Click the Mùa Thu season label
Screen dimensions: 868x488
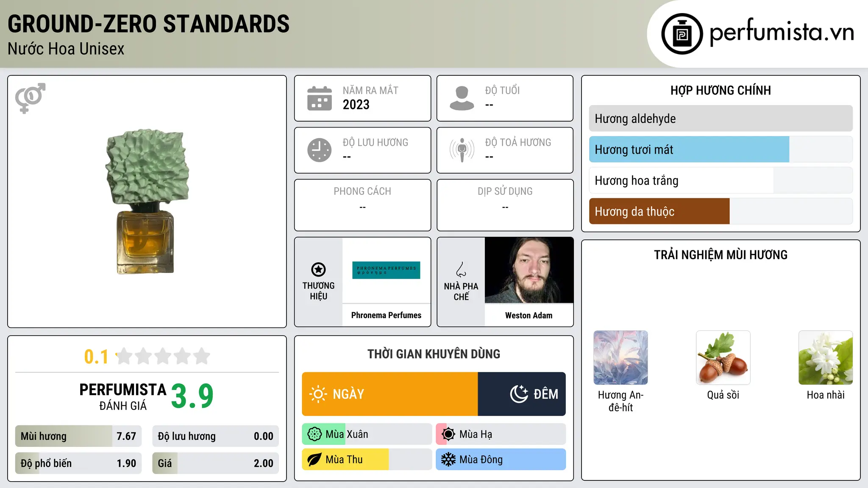pos(344,460)
